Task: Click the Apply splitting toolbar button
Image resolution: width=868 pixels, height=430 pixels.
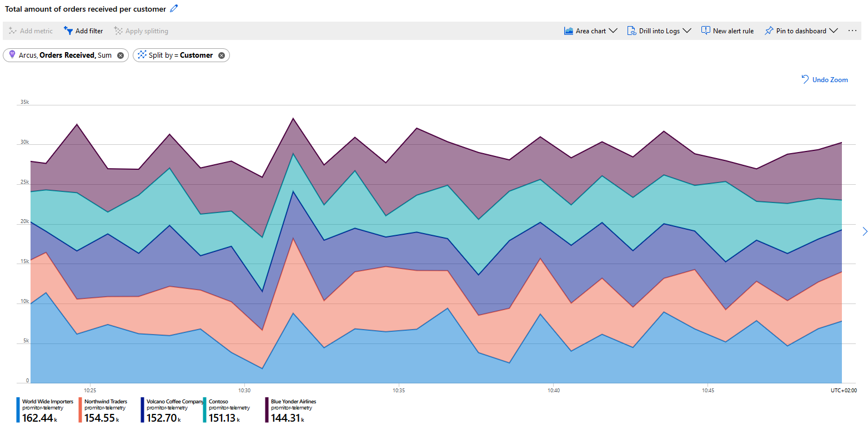Action: coord(141,31)
